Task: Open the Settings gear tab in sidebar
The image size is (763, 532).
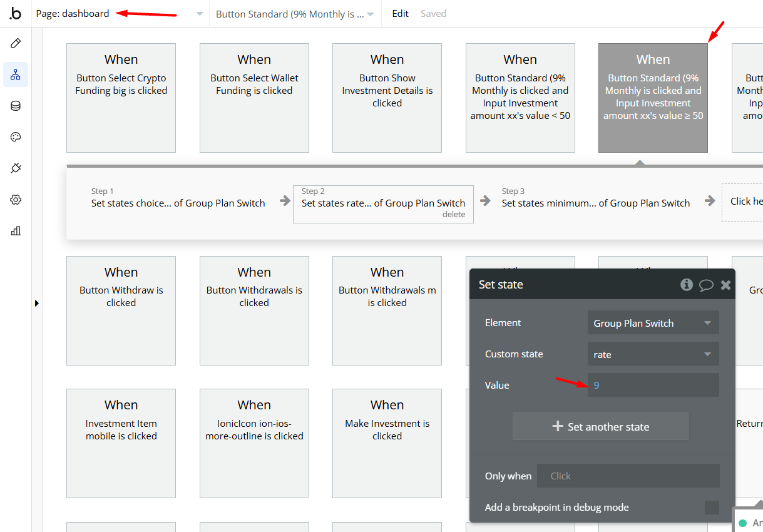Action: (x=16, y=200)
